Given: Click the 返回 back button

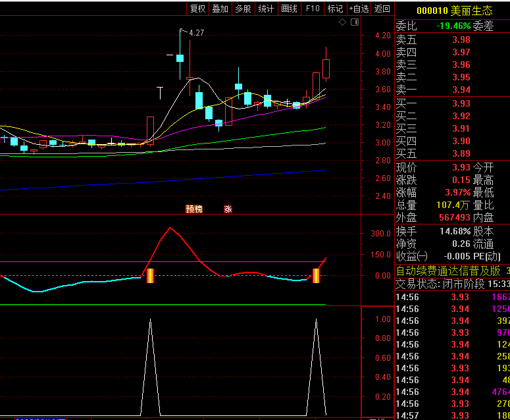Looking at the screenshot, I should [x=382, y=9].
